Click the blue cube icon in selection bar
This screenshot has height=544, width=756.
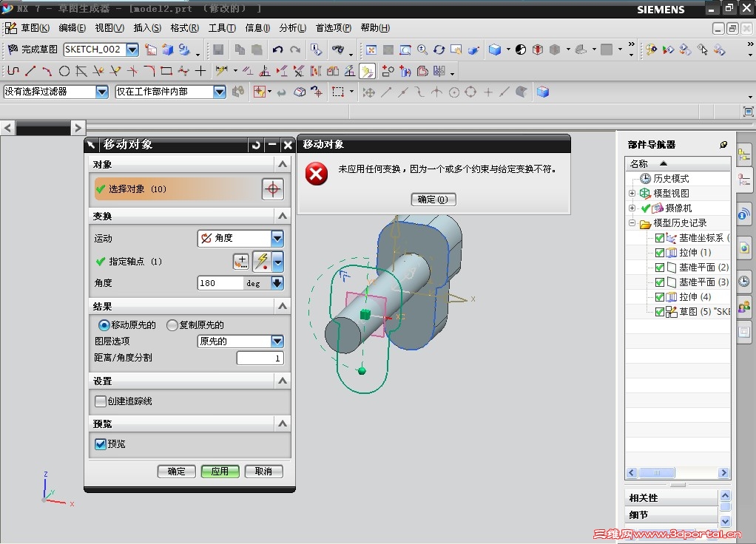(x=543, y=92)
